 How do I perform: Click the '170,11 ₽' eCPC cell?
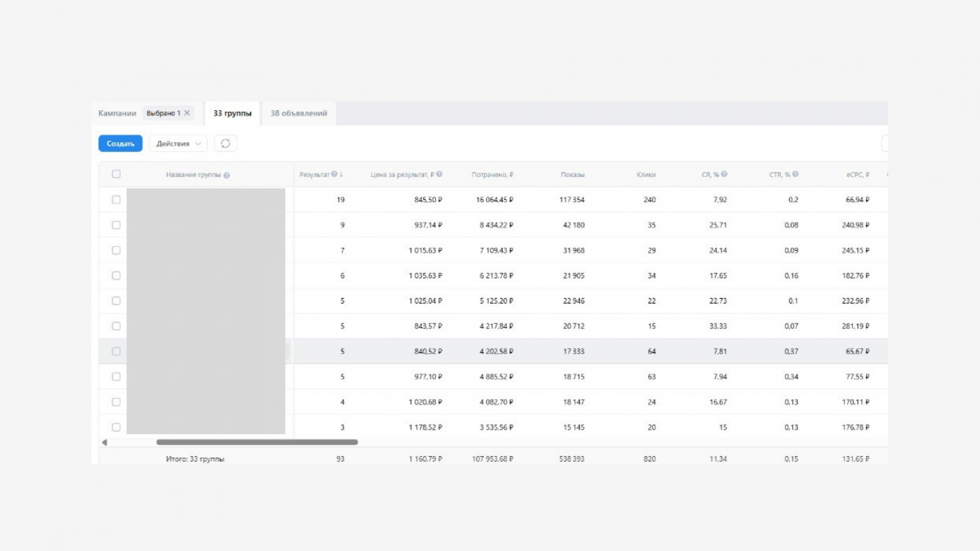point(856,402)
